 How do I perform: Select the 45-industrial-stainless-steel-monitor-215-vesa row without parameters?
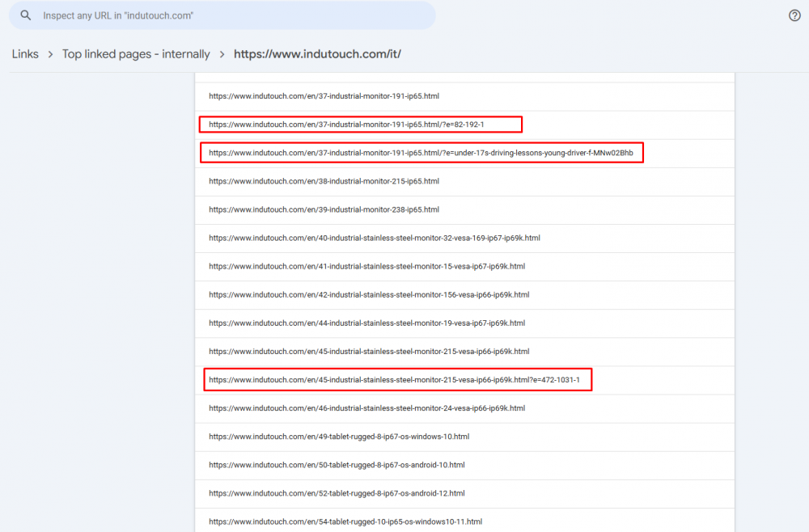465,352
